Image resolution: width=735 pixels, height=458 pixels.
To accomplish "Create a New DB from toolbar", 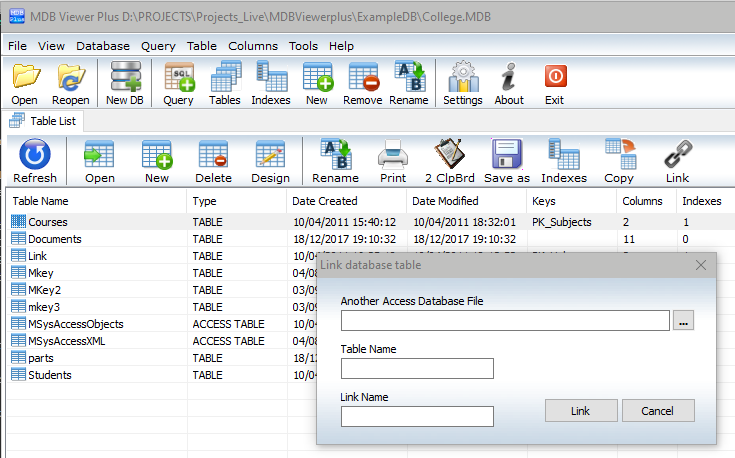I will pyautogui.click(x=125, y=83).
